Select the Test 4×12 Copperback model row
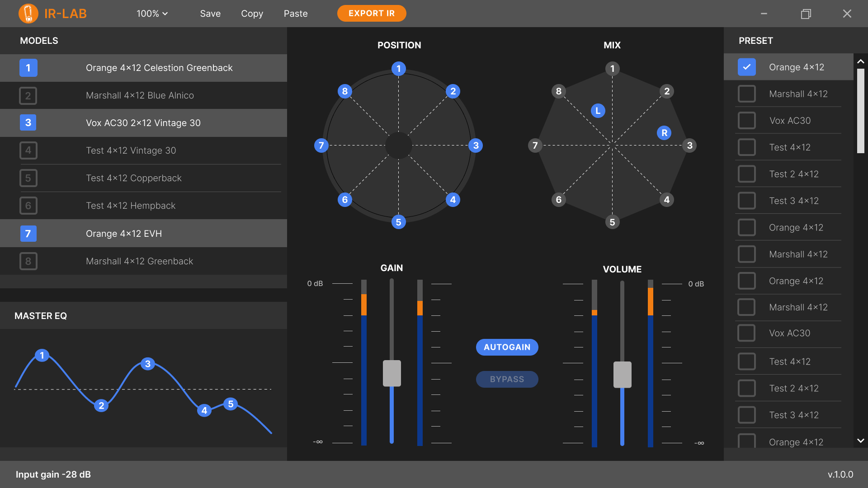The height and width of the screenshot is (488, 868). pyautogui.click(x=134, y=178)
